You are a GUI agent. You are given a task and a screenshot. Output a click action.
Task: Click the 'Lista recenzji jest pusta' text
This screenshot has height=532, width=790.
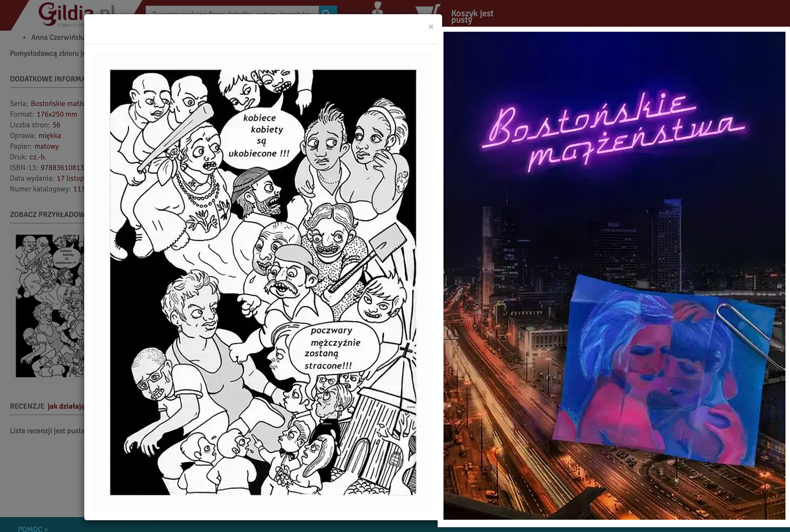click(47, 431)
